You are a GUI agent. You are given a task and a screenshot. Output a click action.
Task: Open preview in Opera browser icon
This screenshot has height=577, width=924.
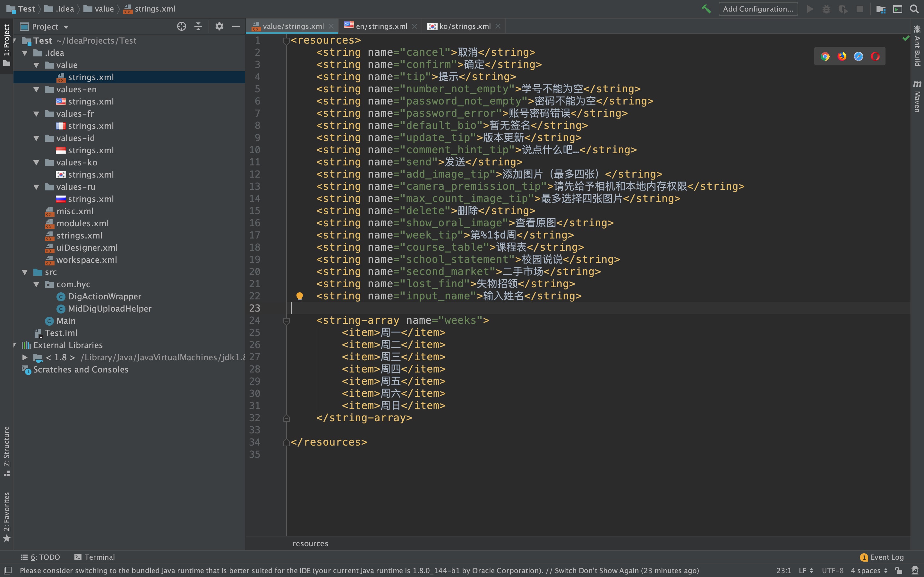click(x=875, y=56)
